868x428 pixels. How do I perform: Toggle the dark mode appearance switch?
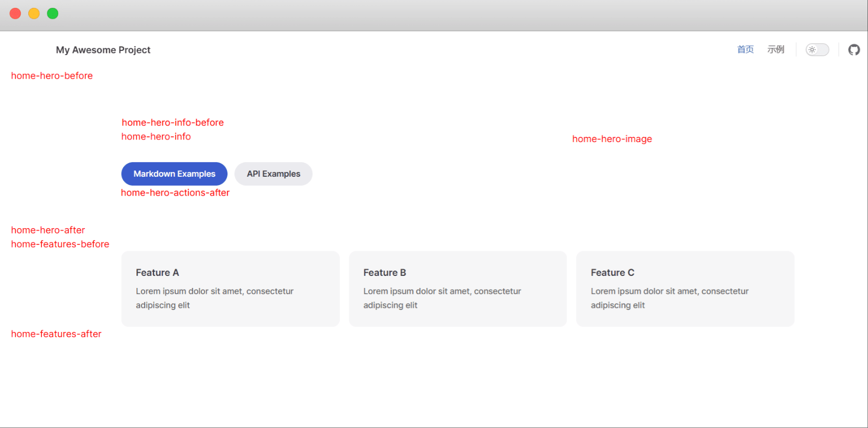(x=817, y=50)
